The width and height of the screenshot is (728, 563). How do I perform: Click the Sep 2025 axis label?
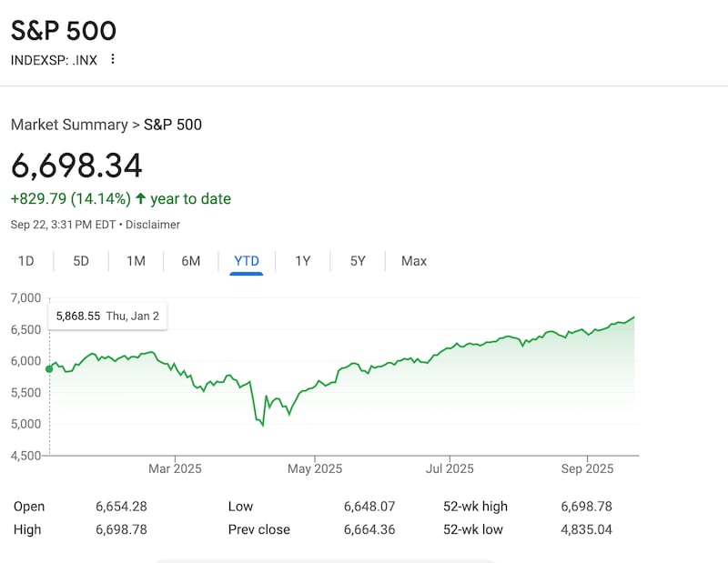pyautogui.click(x=588, y=469)
